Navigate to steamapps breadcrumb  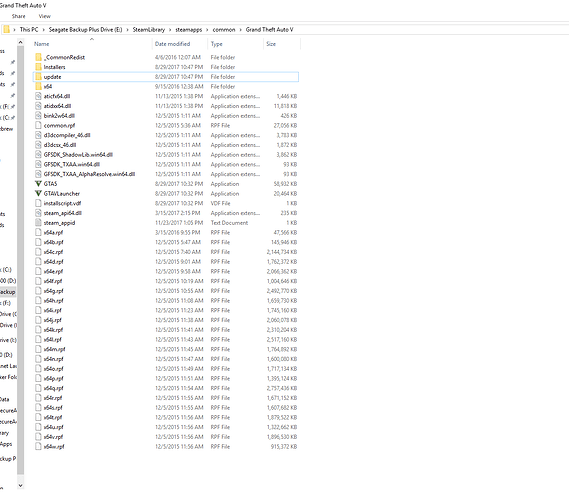pyautogui.click(x=189, y=30)
